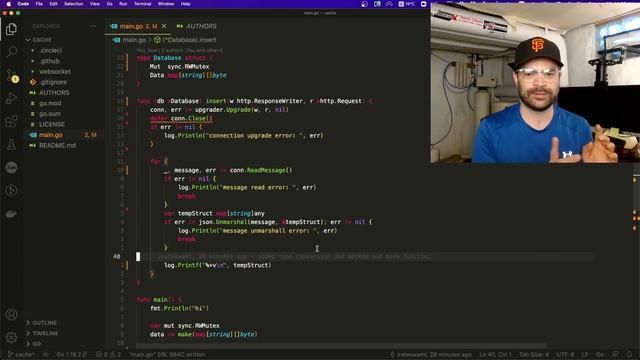
Task: Open the Extensions view
Action: (11, 121)
